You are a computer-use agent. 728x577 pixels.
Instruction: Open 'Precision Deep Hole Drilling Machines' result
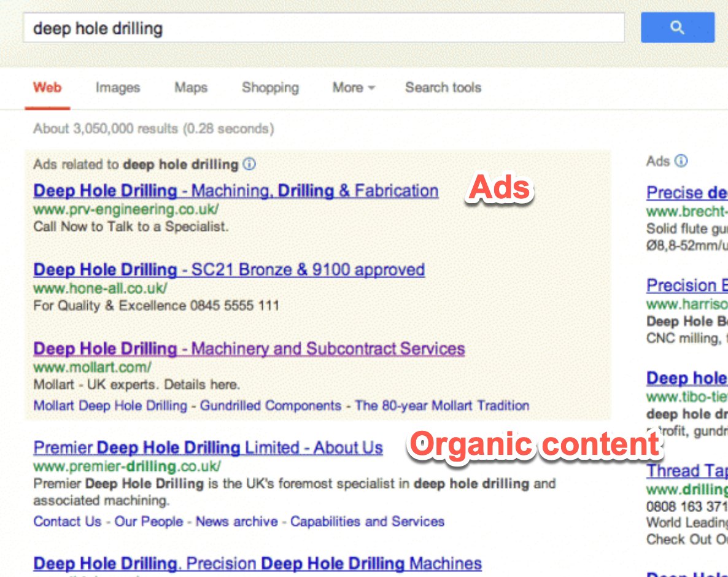[258, 563]
